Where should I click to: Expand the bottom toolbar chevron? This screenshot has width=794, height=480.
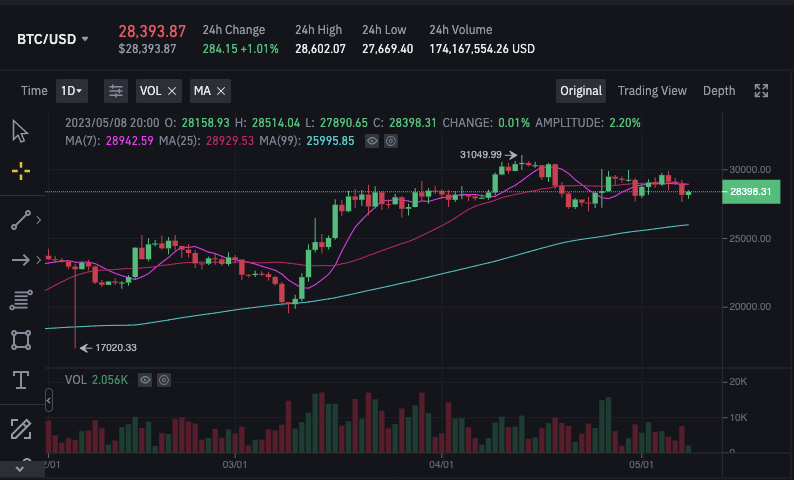click(20, 466)
